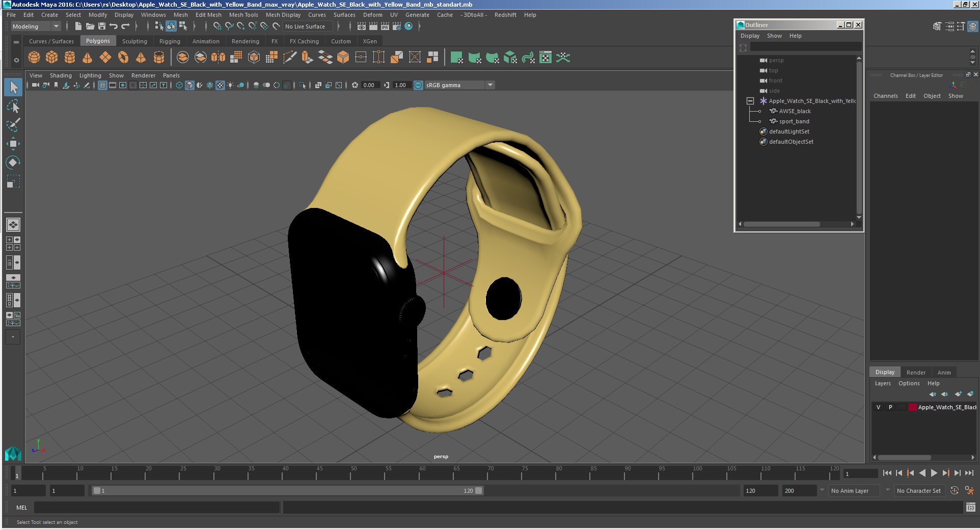Open the sRGB gamma view transform dropdown

click(x=459, y=85)
